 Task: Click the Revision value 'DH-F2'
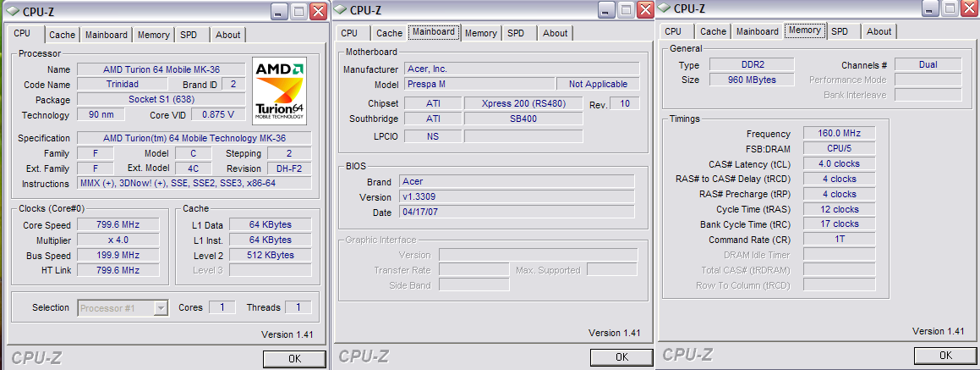(x=289, y=168)
